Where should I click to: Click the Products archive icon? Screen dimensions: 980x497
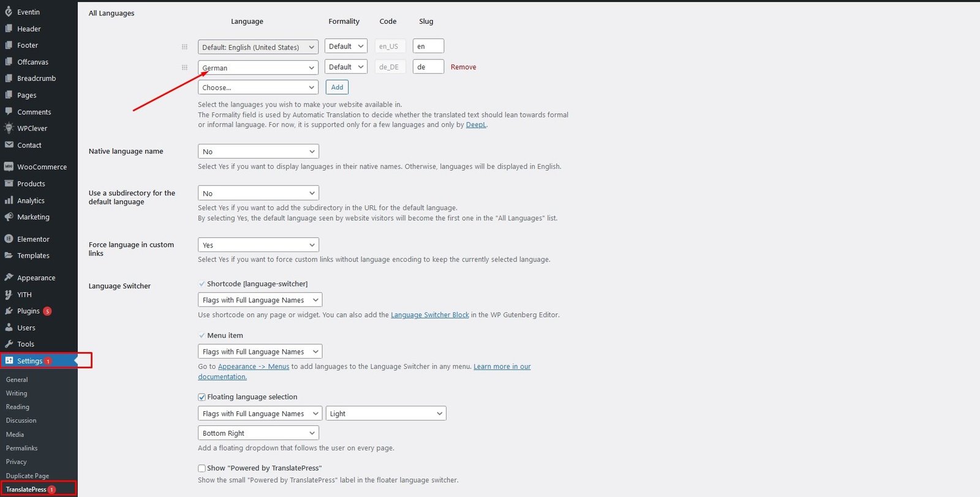coord(9,184)
